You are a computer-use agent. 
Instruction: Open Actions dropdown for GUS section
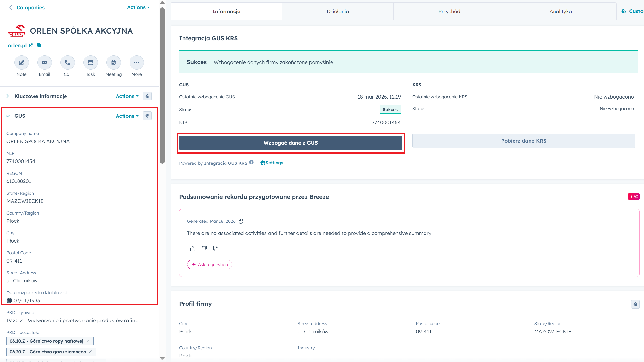pos(127,116)
